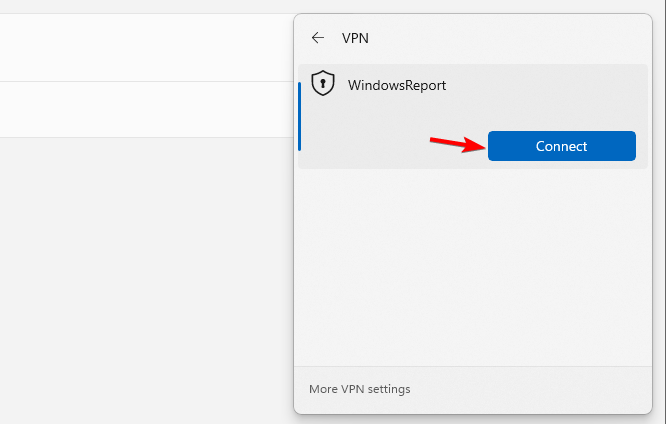Image resolution: width=666 pixels, height=424 pixels.
Task: Click the keyhole inside the shield icon
Action: pos(322,84)
